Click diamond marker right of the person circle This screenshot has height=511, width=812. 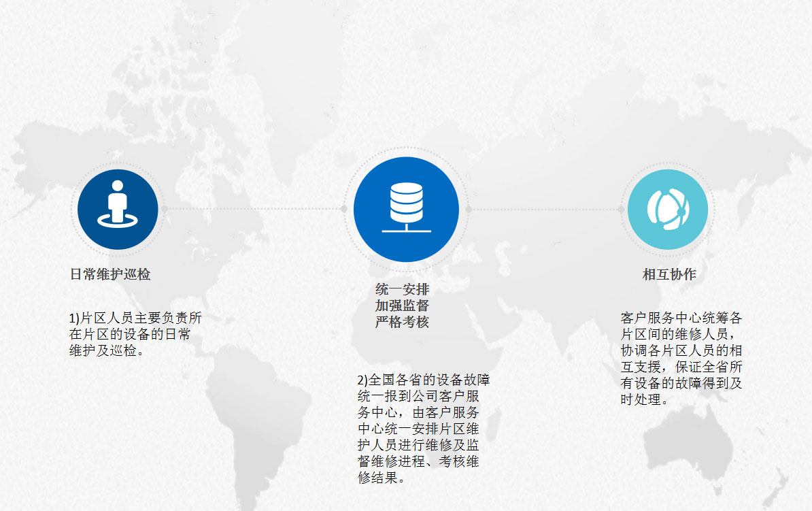(164, 209)
